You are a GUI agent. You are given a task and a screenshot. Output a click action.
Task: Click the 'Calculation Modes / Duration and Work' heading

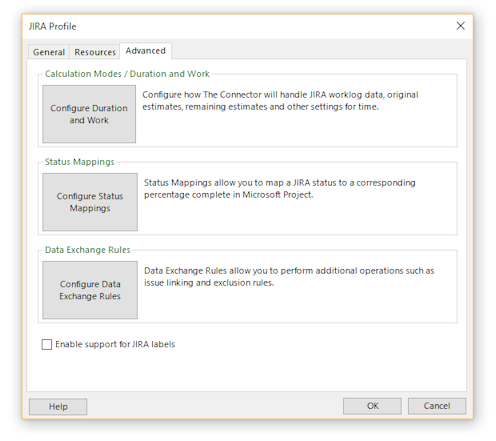pos(127,74)
